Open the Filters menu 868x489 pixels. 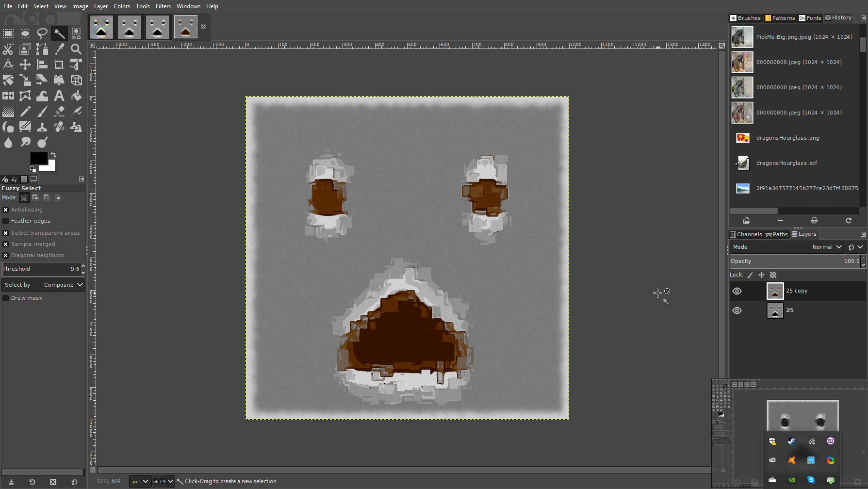[163, 6]
